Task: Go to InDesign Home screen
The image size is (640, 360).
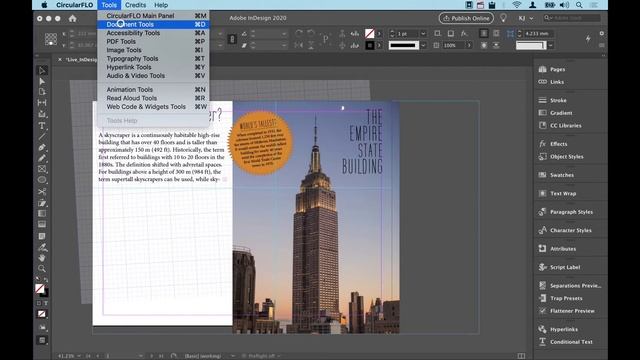Action: [x=73, y=18]
